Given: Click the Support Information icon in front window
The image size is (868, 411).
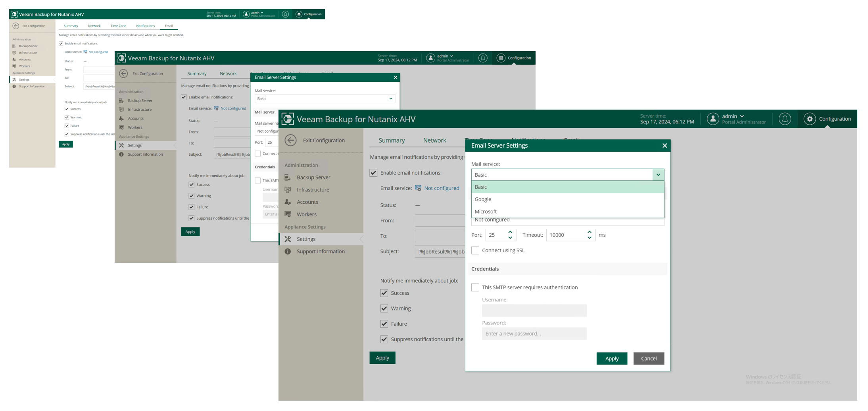Looking at the screenshot, I should click(288, 251).
